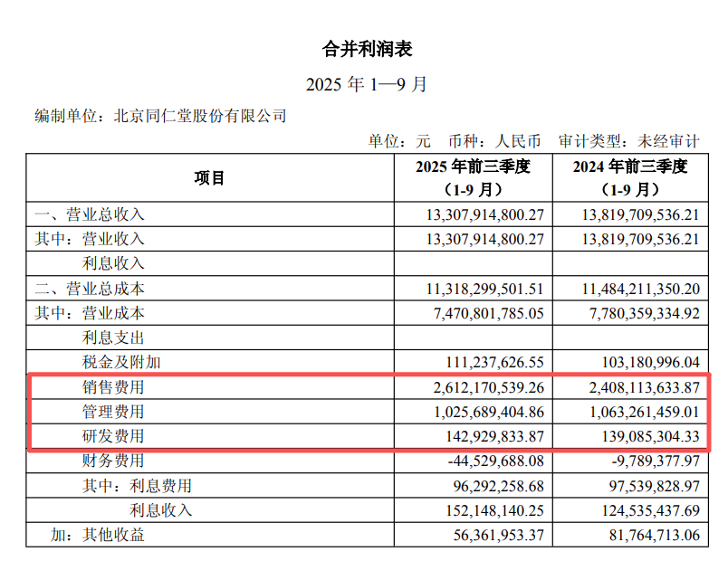728x561 pixels.
Task: Select the 项目 column header
Action: tap(209, 178)
